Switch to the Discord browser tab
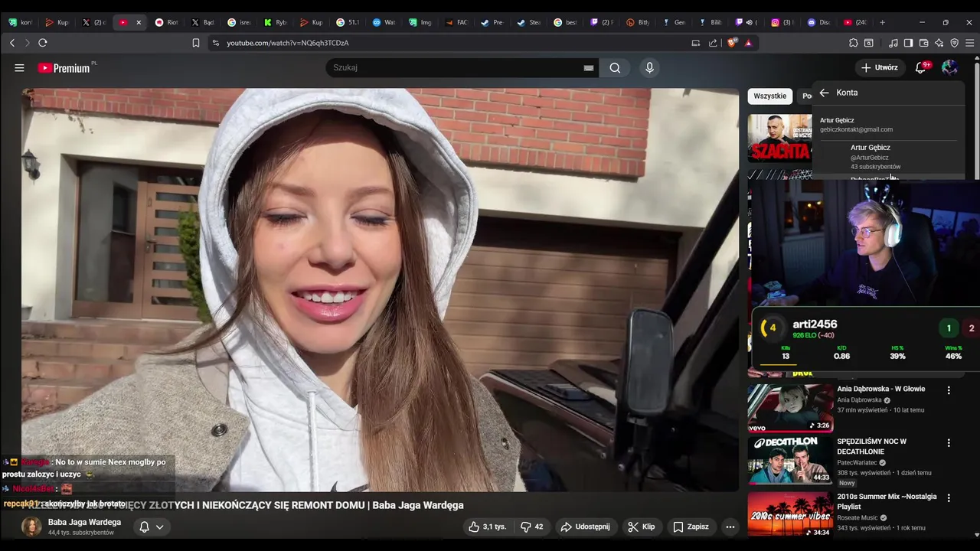The height and width of the screenshot is (551, 980). (x=818, y=22)
